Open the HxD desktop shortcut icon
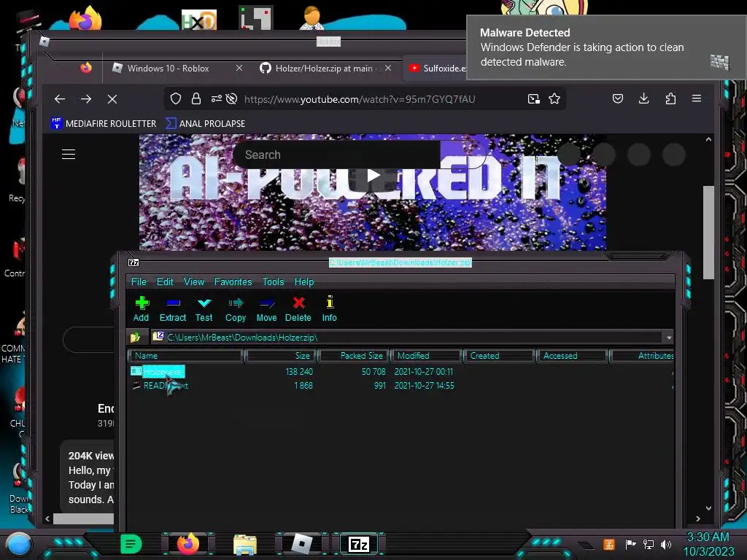This screenshot has height=560, width=747. point(198,20)
